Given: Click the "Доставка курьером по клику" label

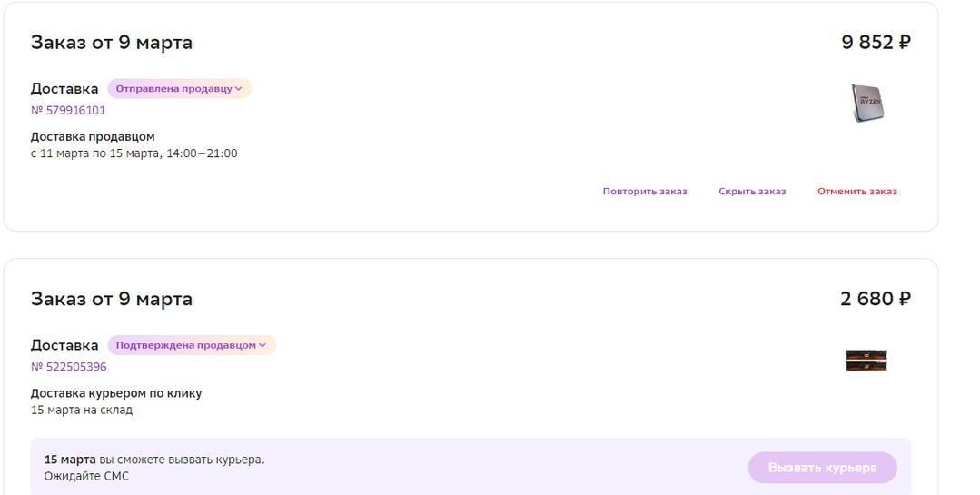Looking at the screenshot, I should coord(116,394).
